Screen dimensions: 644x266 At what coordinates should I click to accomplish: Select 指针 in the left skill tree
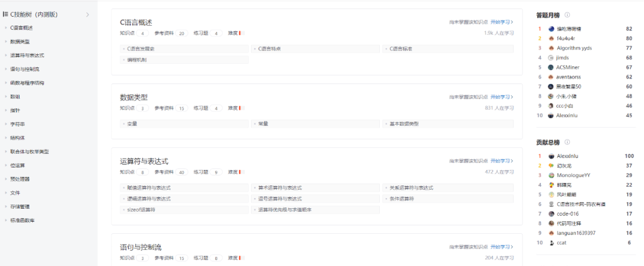pos(15,110)
